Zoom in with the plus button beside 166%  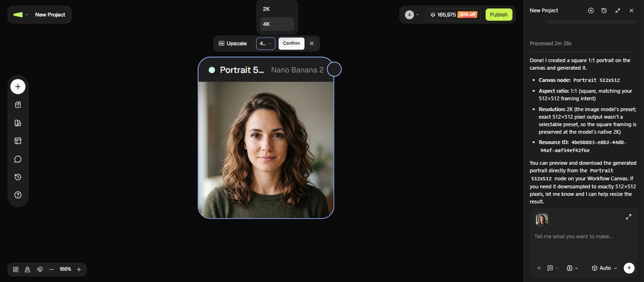point(79,269)
